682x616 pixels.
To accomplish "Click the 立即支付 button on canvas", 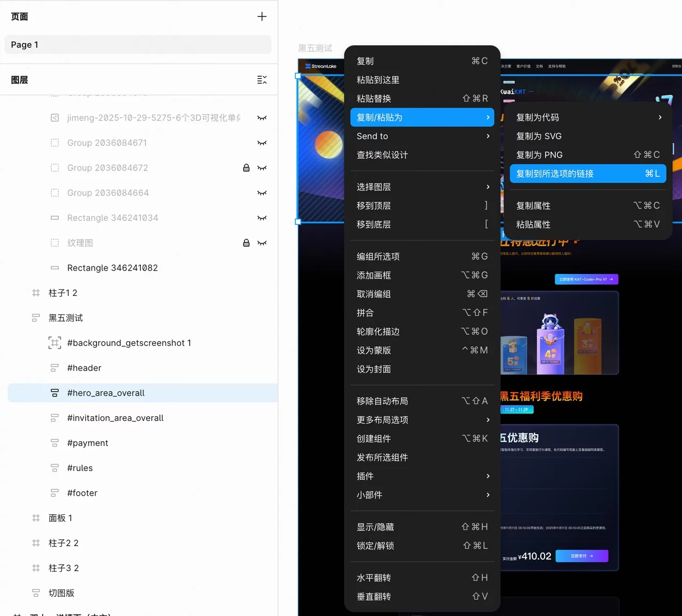I will [x=581, y=556].
